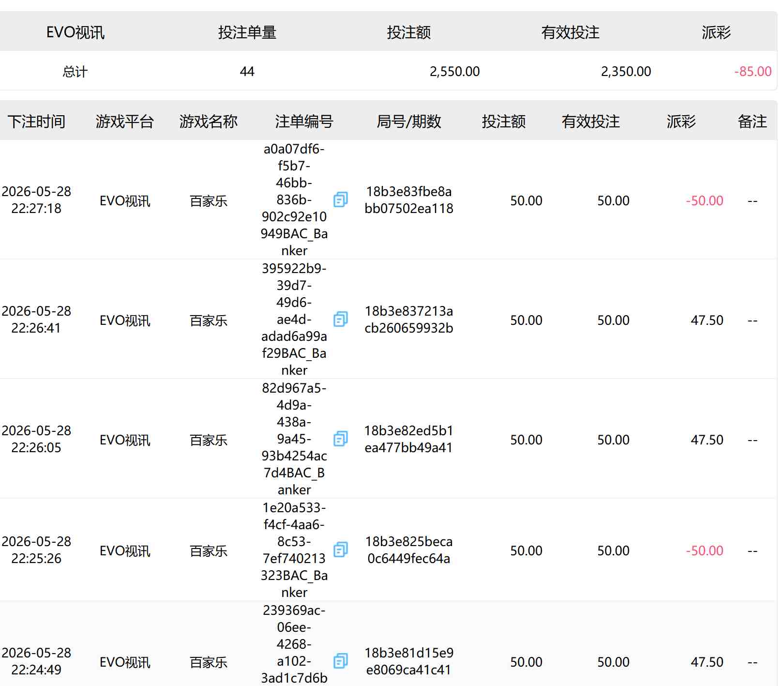Copy bet ID starting with 82d967a5
This screenshot has height=686, width=784.
[x=341, y=439]
